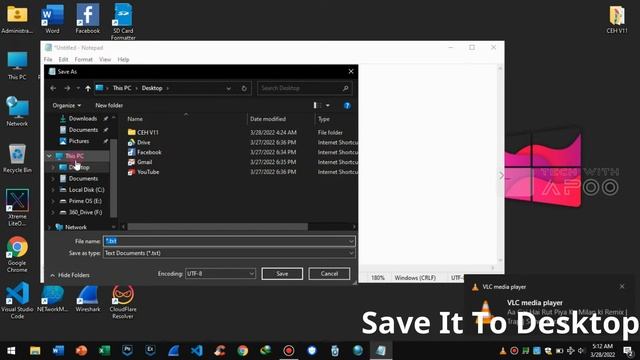Expand the Network tree node
Image resolution: width=640 pixels, height=360 pixels.
point(49,227)
